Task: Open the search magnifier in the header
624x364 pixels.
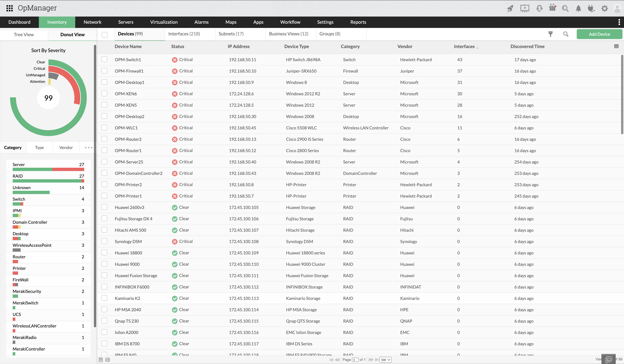Action: (x=565, y=8)
